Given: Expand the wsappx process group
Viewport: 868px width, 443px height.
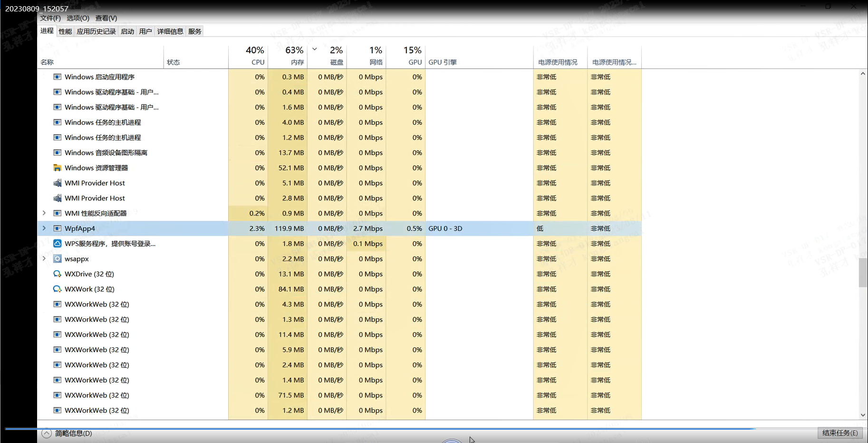Looking at the screenshot, I should 44,259.
